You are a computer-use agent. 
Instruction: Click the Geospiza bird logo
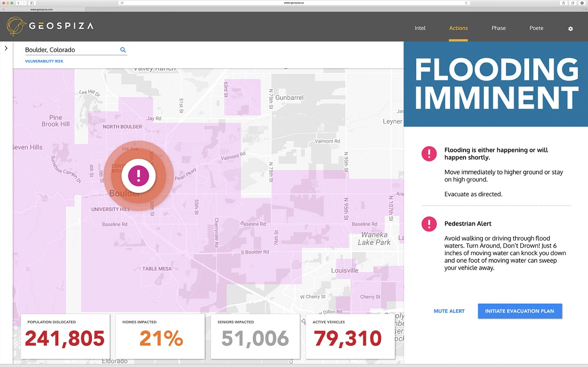tap(16, 26)
